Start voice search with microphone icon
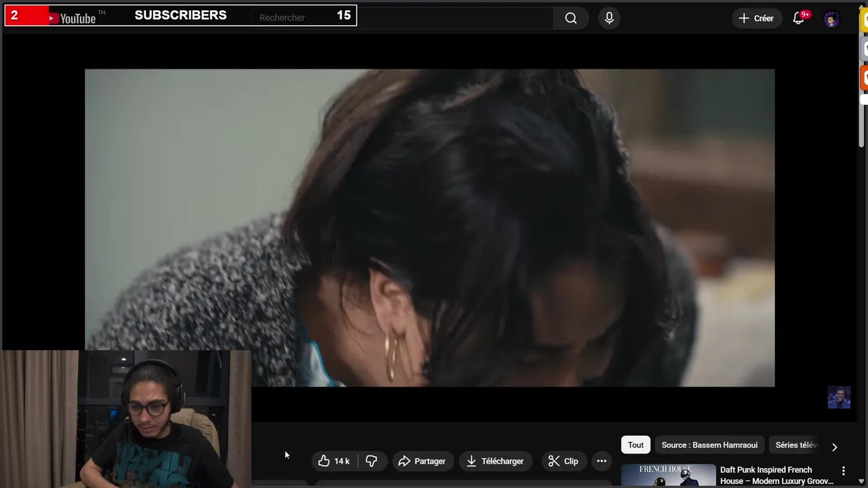Viewport: 868px width, 488px height. (609, 18)
